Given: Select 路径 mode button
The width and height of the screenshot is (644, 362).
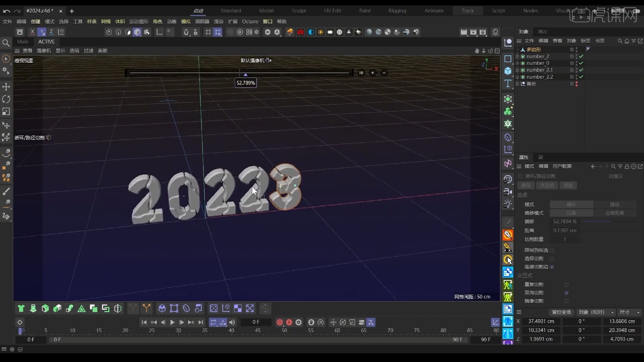Looking at the screenshot, I should [614, 204].
